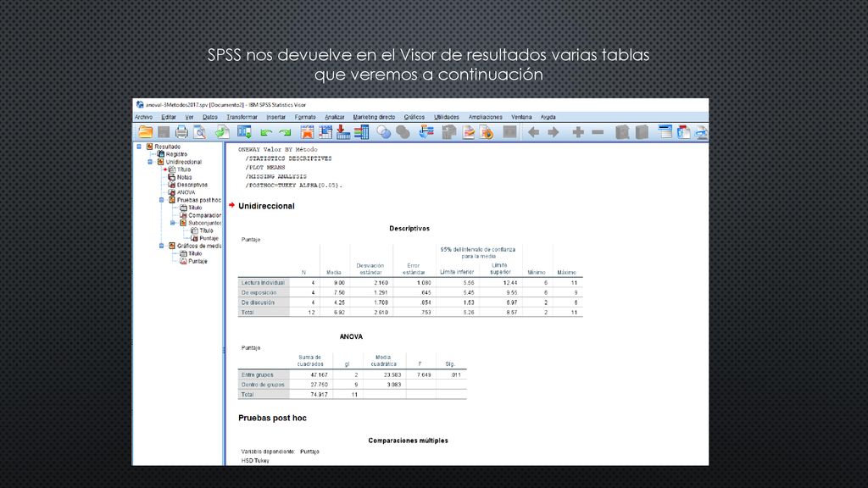This screenshot has height=488, width=868.
Task: Click the Go to Data icon
Action: point(307,131)
